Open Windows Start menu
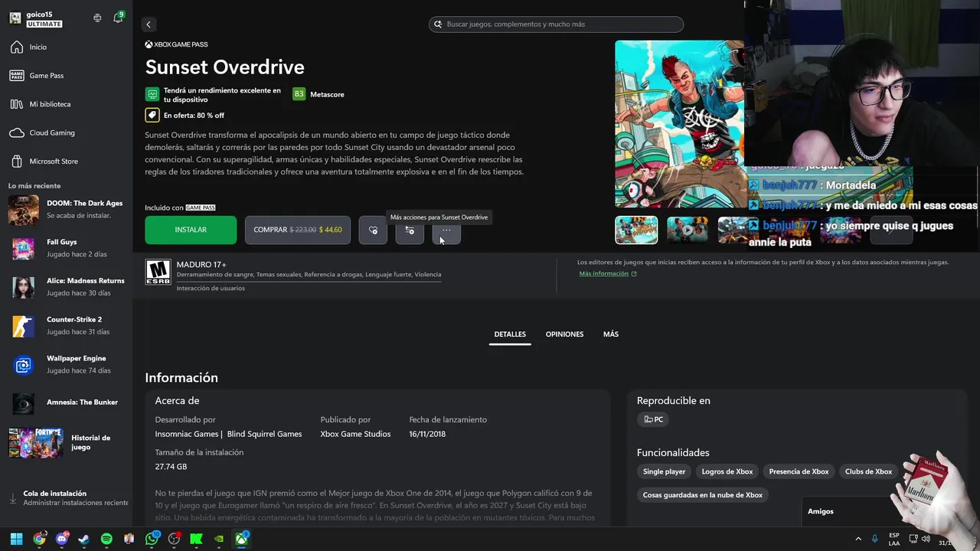Viewport: 980px width, 551px height. (x=16, y=539)
